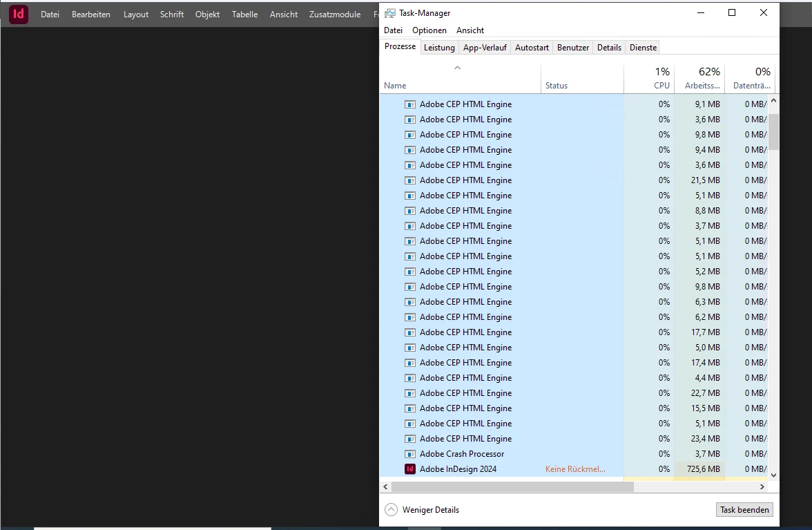Open InDesign Ansicht menu
812x530 pixels.
click(x=283, y=15)
